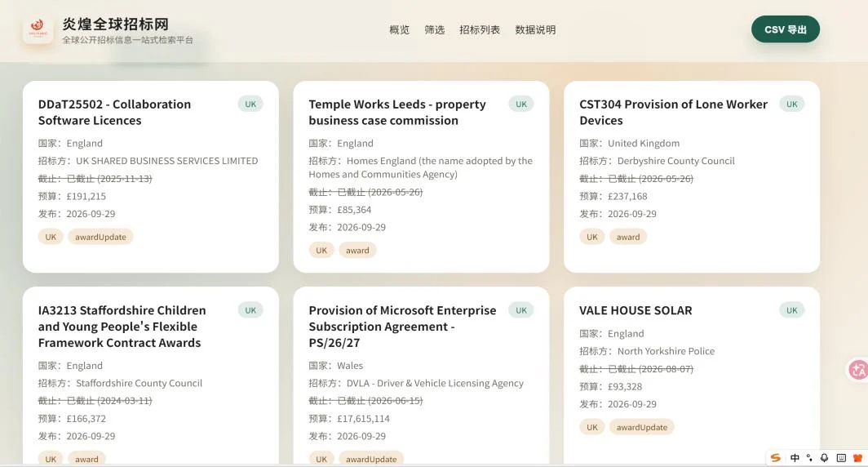Click budget value £237,168

point(628,196)
